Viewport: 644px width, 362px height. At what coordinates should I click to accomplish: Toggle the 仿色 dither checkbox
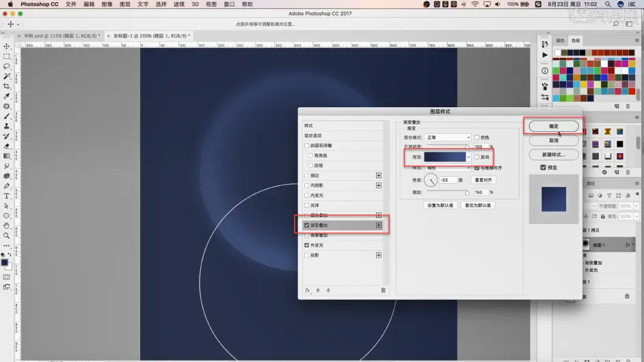(x=477, y=137)
